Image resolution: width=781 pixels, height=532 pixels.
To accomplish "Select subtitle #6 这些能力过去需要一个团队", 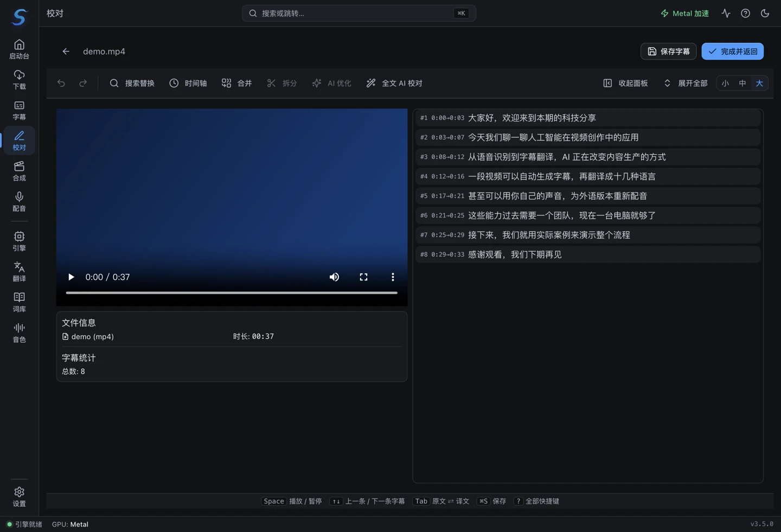I will click(588, 215).
